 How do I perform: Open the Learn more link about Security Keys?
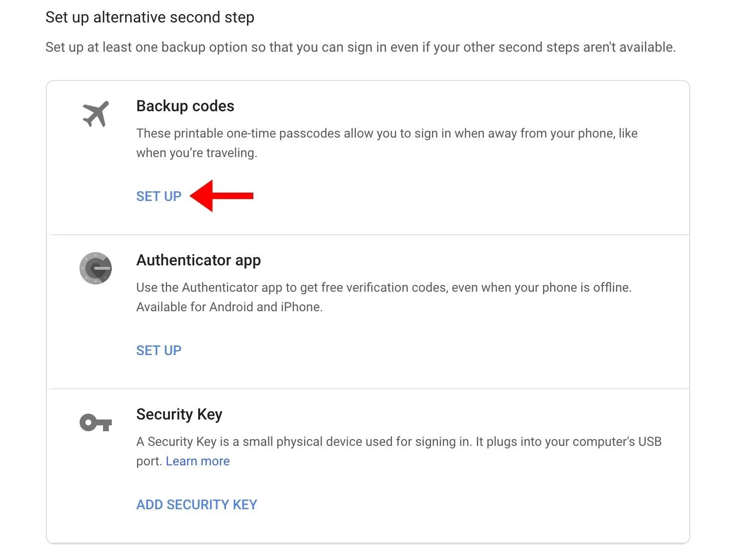[198, 461]
